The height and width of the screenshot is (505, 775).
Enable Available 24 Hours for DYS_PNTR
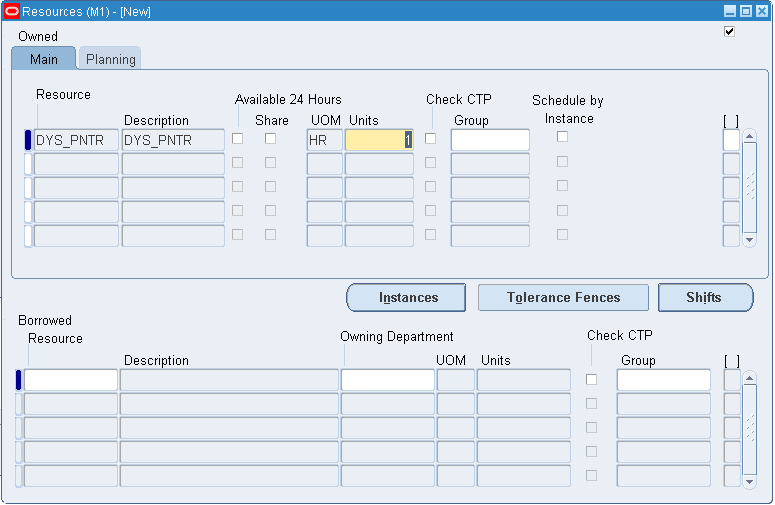click(237, 139)
